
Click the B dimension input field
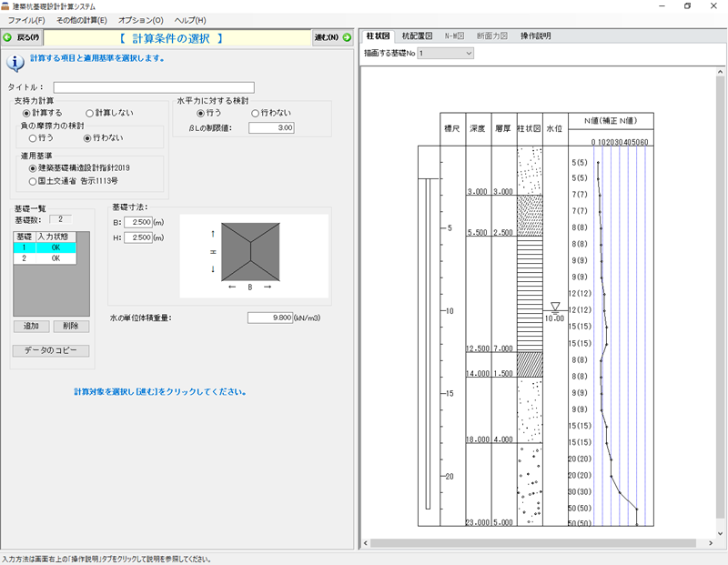coord(138,222)
